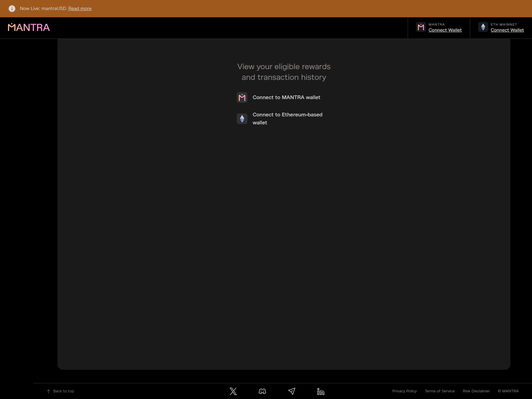Click the upward arrow beside Back to top
The width and height of the screenshot is (532, 399).
click(x=49, y=391)
